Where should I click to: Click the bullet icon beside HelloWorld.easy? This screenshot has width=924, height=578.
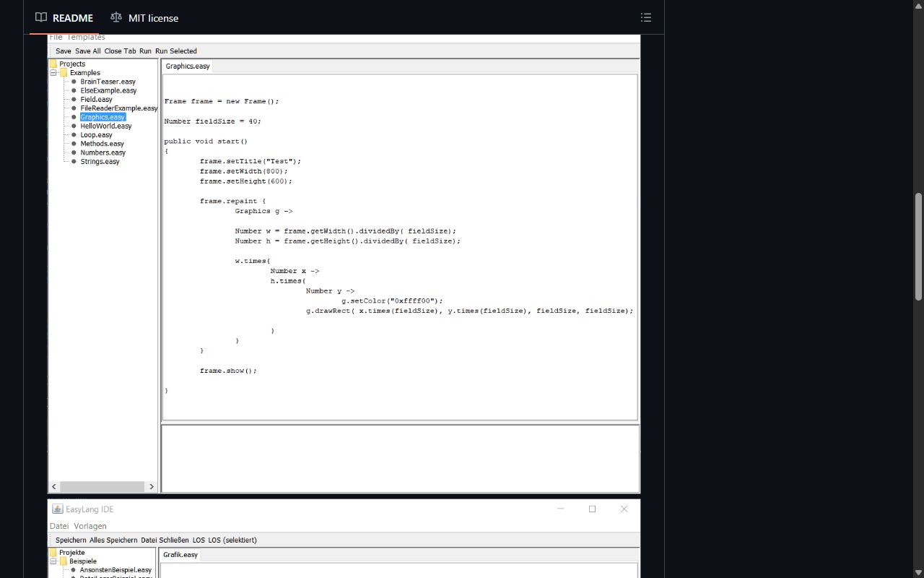(x=74, y=126)
